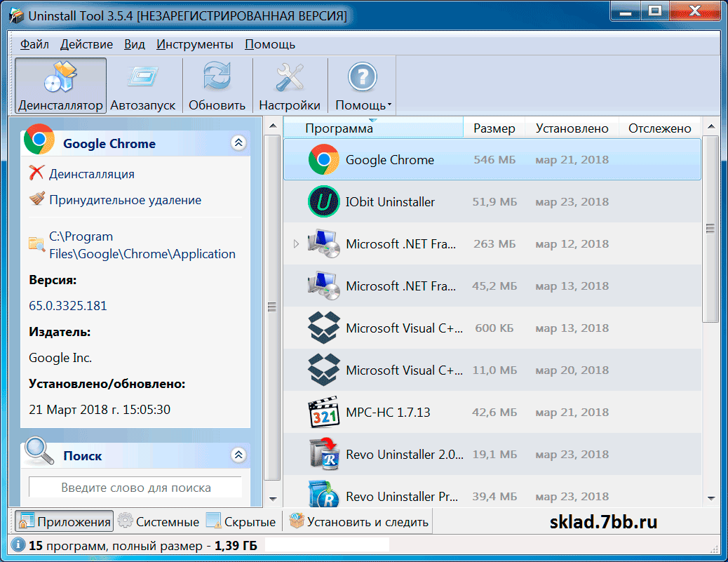
Task: Focus the search word input field
Action: [135, 488]
